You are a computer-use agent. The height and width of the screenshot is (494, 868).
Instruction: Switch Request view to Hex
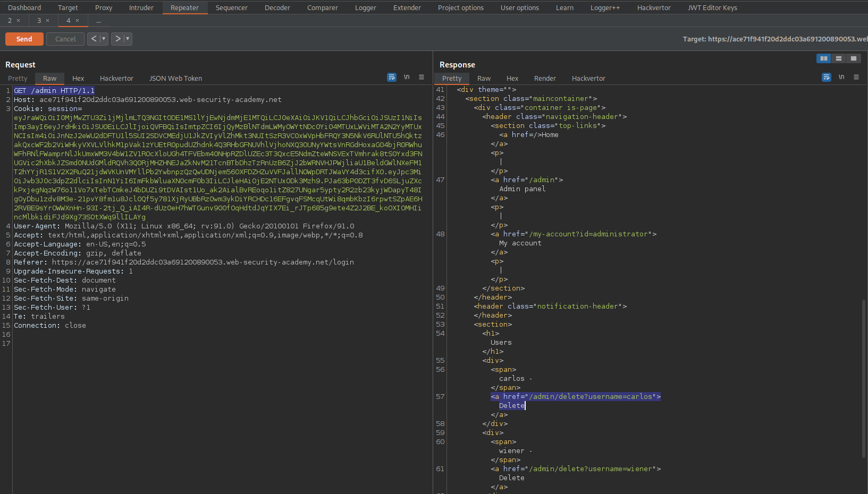pyautogui.click(x=78, y=78)
